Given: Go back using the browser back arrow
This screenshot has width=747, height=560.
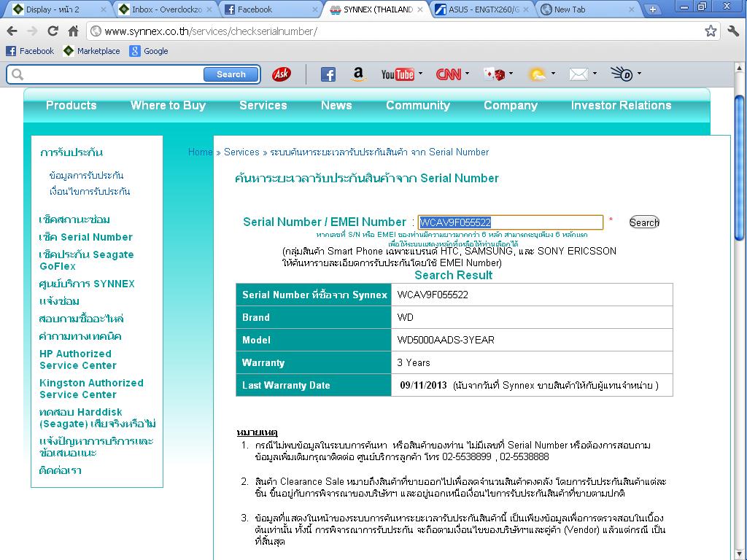Looking at the screenshot, I should pyautogui.click(x=12, y=31).
